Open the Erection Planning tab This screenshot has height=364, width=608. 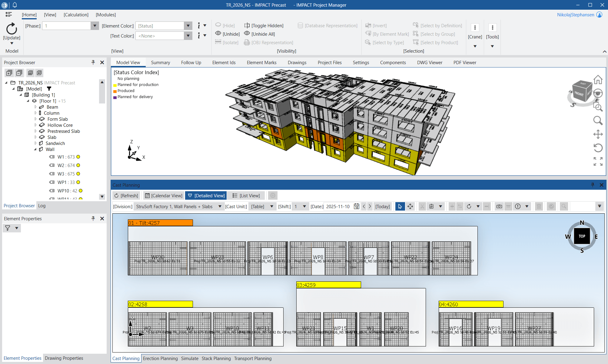pos(160,359)
